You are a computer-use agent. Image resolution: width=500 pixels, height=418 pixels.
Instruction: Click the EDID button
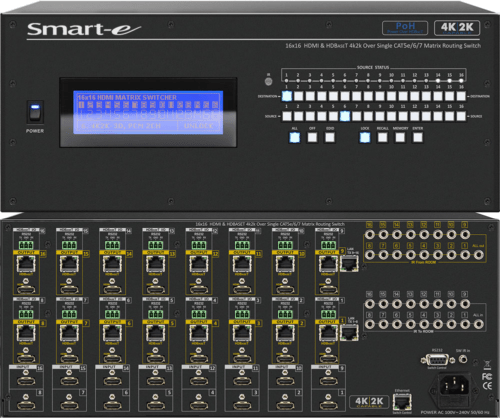(330, 137)
